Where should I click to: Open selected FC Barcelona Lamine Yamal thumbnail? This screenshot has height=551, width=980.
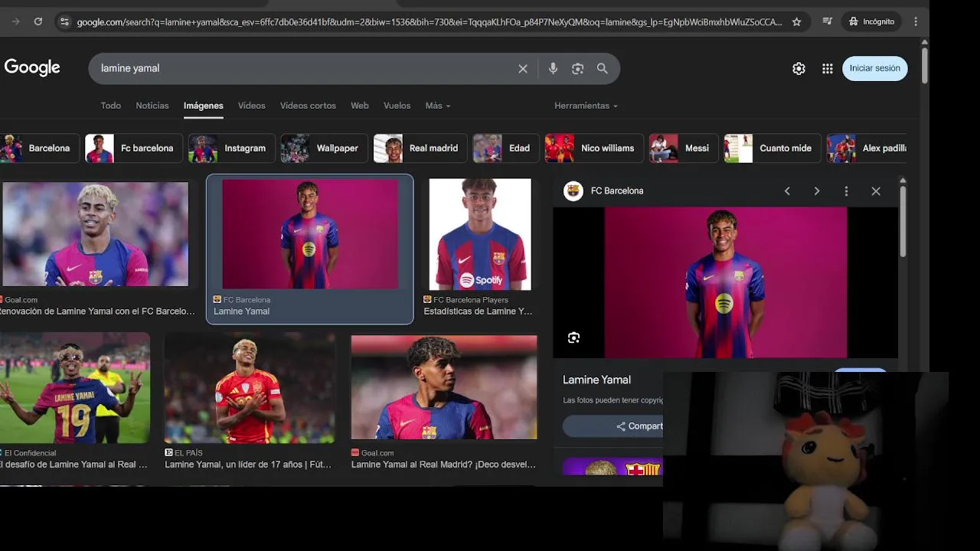(x=310, y=234)
